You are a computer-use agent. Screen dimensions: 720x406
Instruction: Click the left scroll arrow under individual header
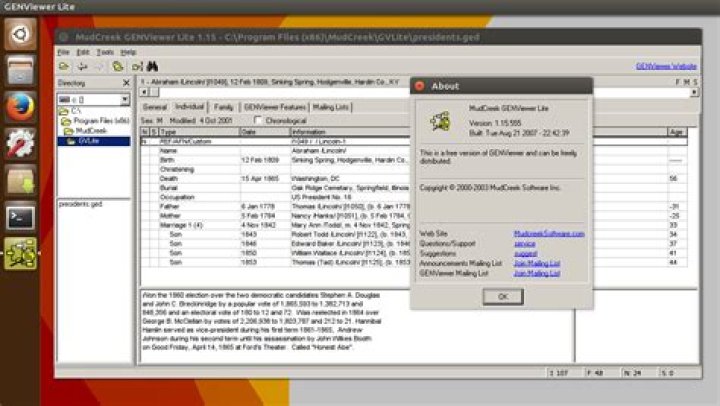pyautogui.click(x=144, y=92)
